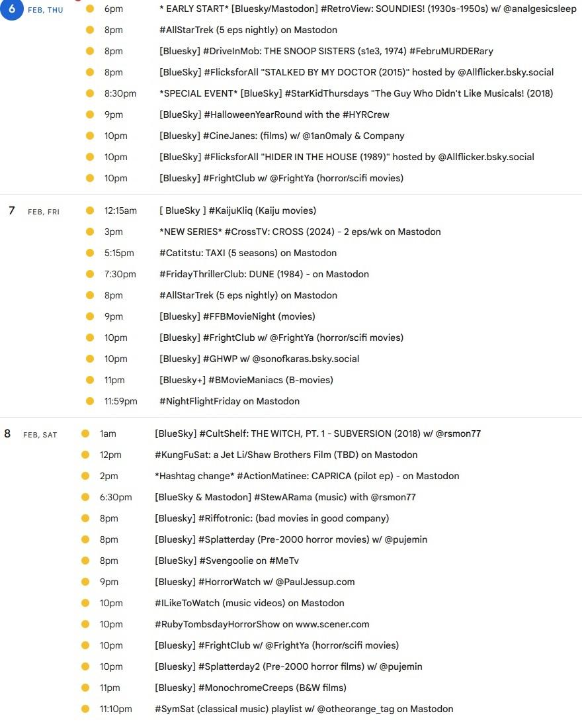Viewport: 582px width, 728px height.
Task: Open #NightFlightFriday on Mastodon event
Action: click(229, 401)
